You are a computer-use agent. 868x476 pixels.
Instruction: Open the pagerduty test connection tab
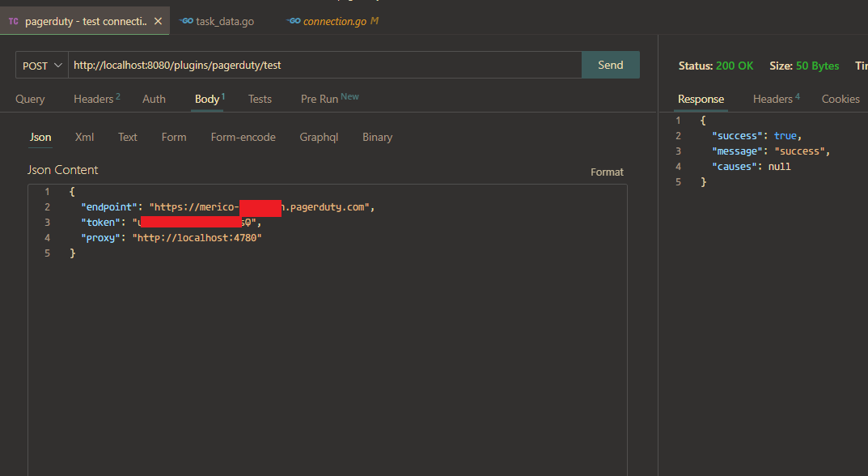85,21
